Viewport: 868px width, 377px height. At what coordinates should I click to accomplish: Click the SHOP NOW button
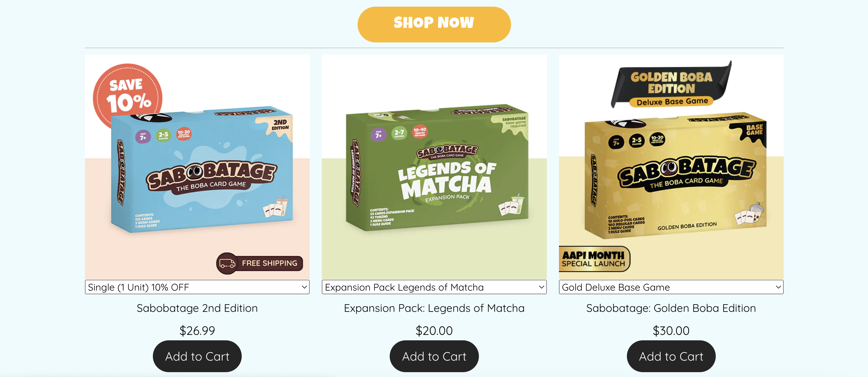point(434,24)
